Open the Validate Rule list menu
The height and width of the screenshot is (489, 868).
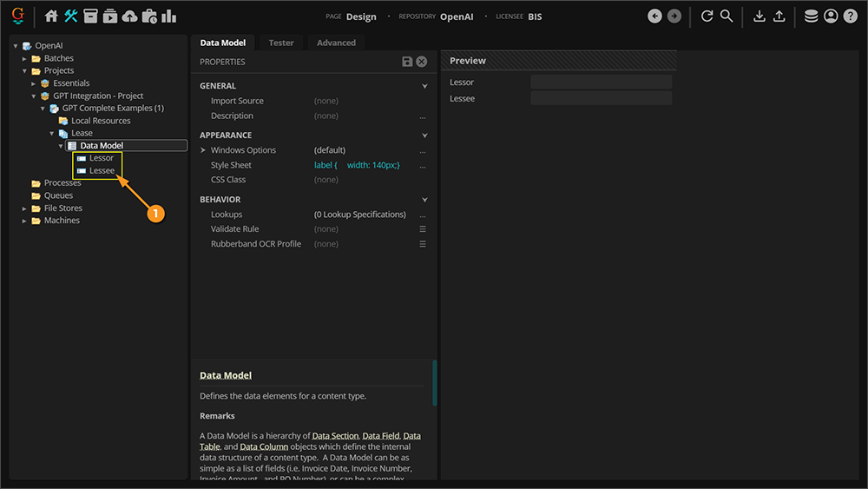[423, 229]
